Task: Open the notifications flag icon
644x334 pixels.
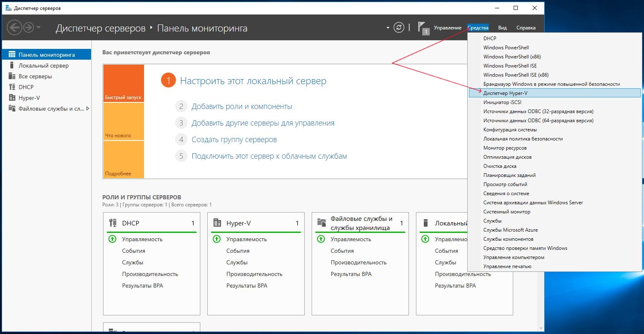Action: pyautogui.click(x=423, y=28)
